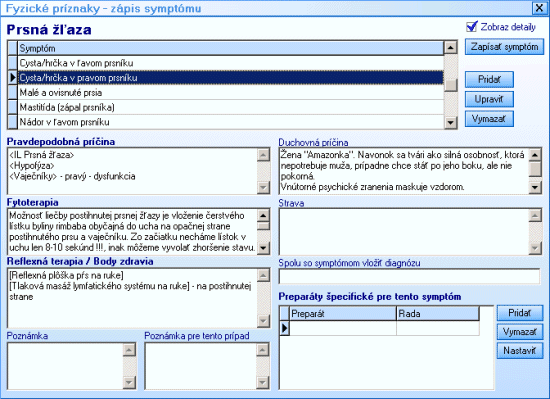Click empty Rada cell in first row
This screenshot has width=550, height=399.
click(438, 328)
